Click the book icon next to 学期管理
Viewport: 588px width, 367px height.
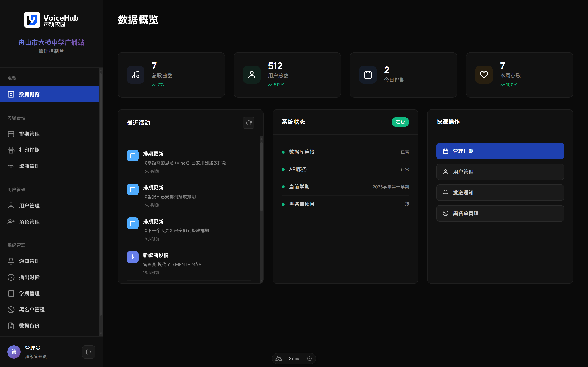pos(11,294)
